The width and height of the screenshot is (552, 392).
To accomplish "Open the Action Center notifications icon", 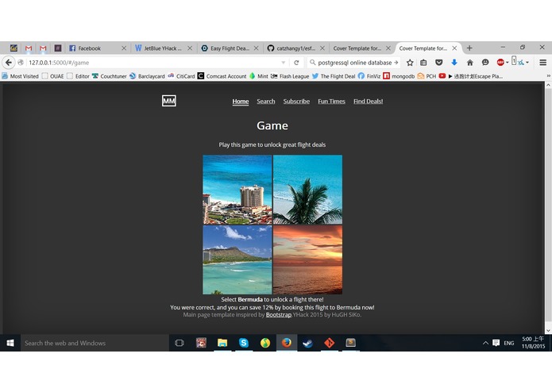I will (496, 343).
